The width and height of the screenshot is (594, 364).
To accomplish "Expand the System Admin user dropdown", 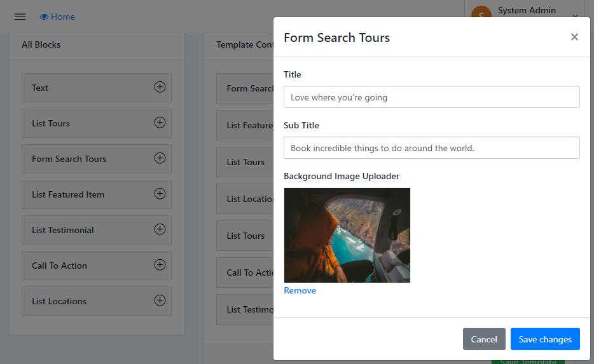I will [575, 16].
